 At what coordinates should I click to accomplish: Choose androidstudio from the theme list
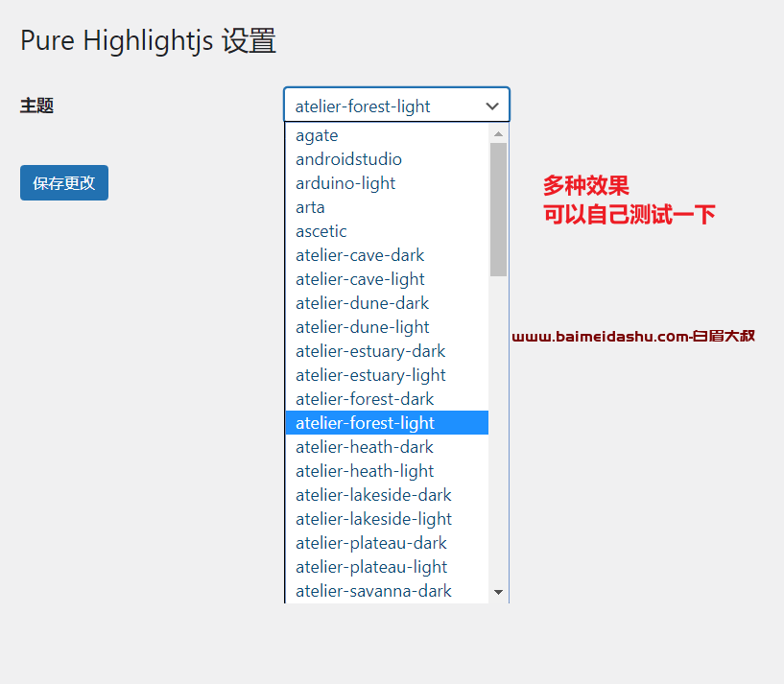point(387,159)
